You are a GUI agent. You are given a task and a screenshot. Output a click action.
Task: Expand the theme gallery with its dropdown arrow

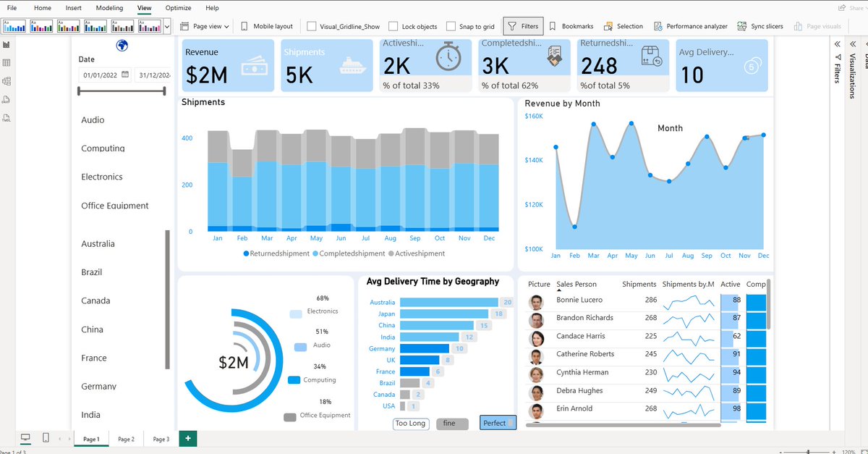tap(166, 25)
